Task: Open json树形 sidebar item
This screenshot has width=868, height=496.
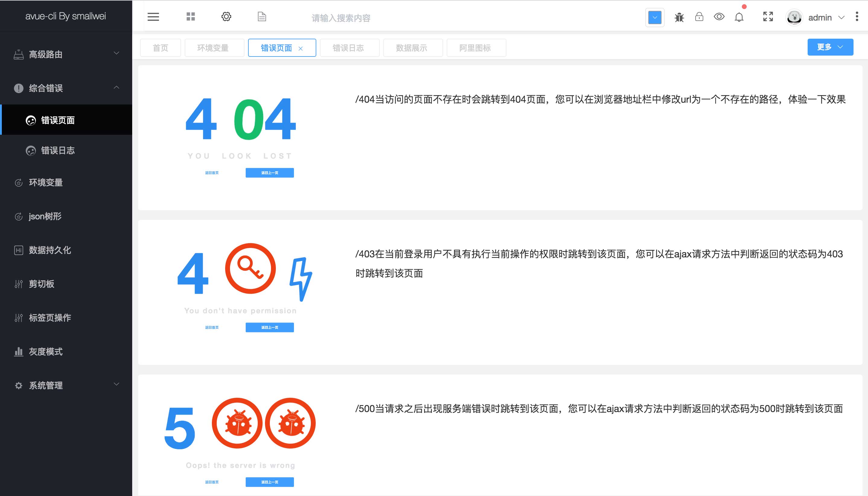Action: click(x=66, y=216)
